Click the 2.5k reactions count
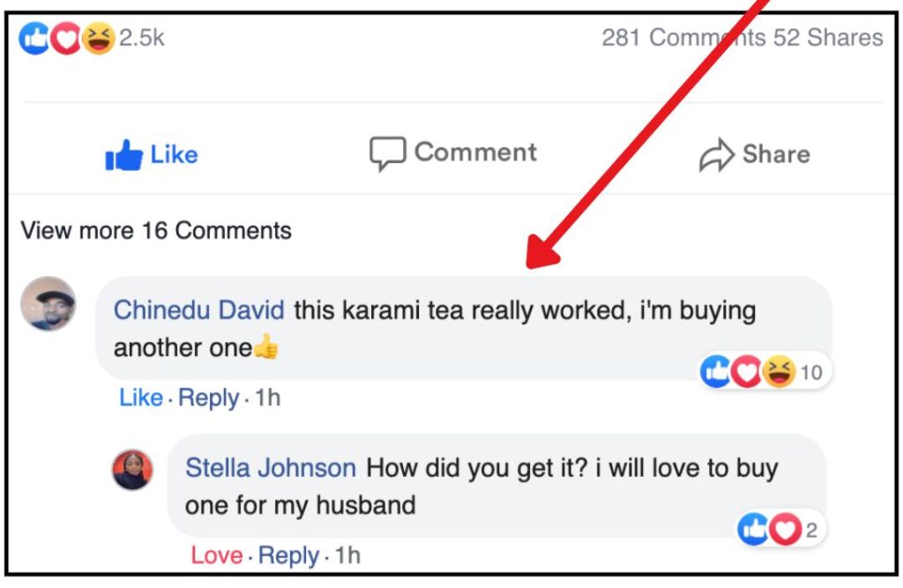Screen dimensions: 903x588 141,38
